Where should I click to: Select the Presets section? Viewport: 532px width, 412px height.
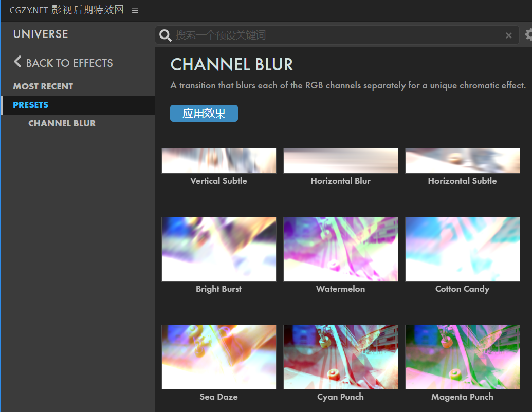click(77, 105)
